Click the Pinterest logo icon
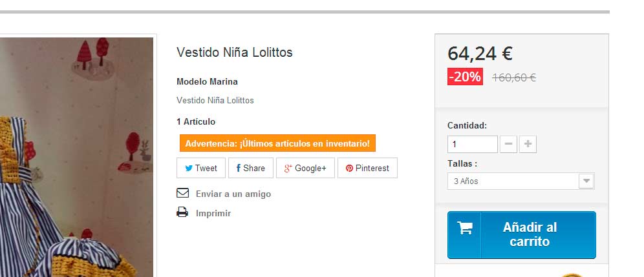 [349, 169]
